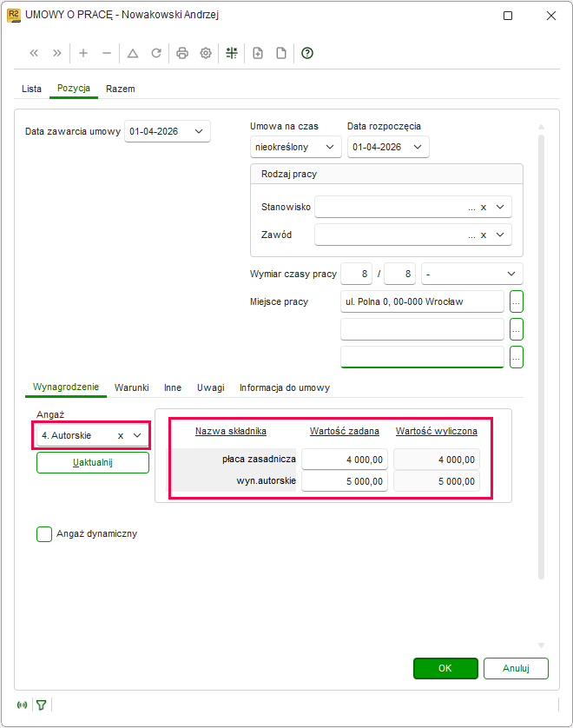Viewport: 573px width, 728px height.
Task: Click the green grid layout icon
Action: coord(232,53)
